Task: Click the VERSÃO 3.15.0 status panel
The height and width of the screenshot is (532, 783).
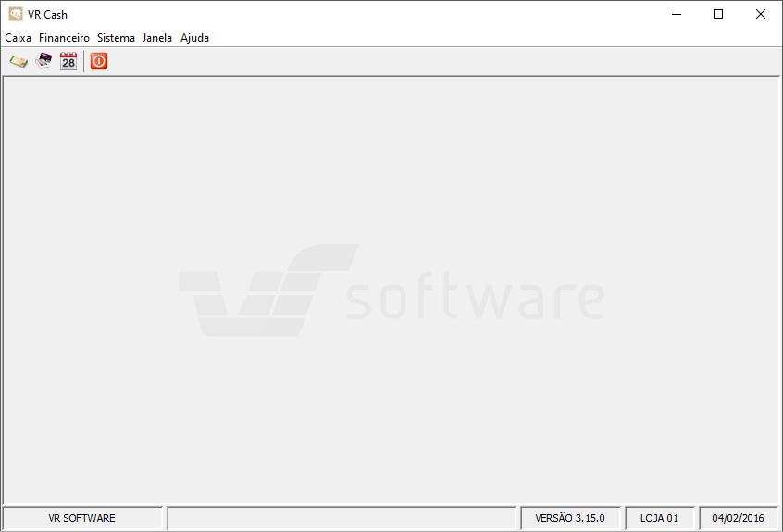Action: (570, 518)
